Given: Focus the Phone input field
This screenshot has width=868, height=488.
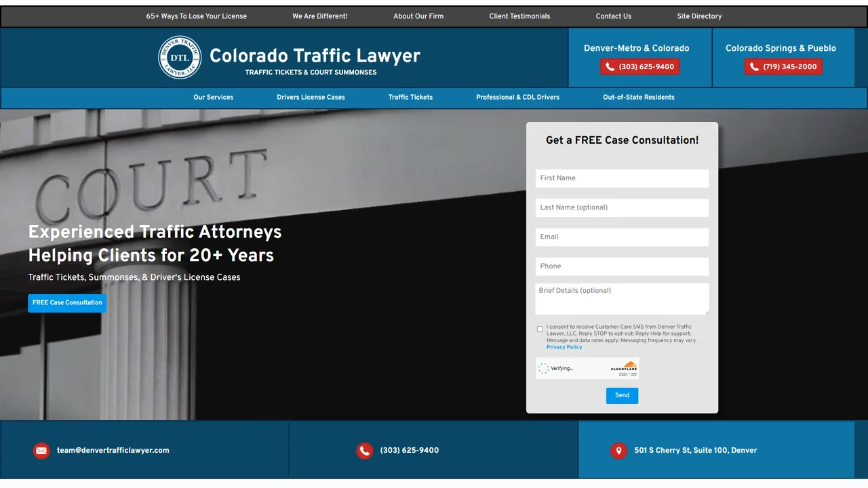Looking at the screenshot, I should 622,266.
